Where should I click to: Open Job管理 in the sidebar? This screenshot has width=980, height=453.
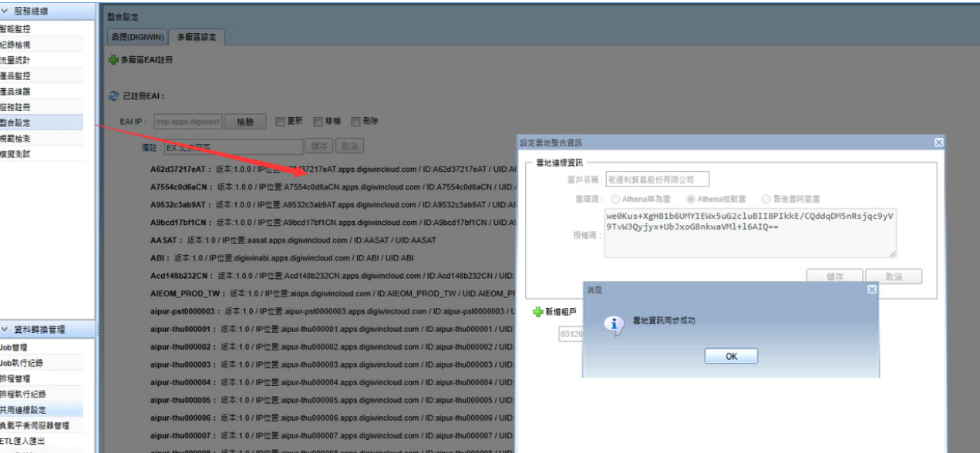13,347
